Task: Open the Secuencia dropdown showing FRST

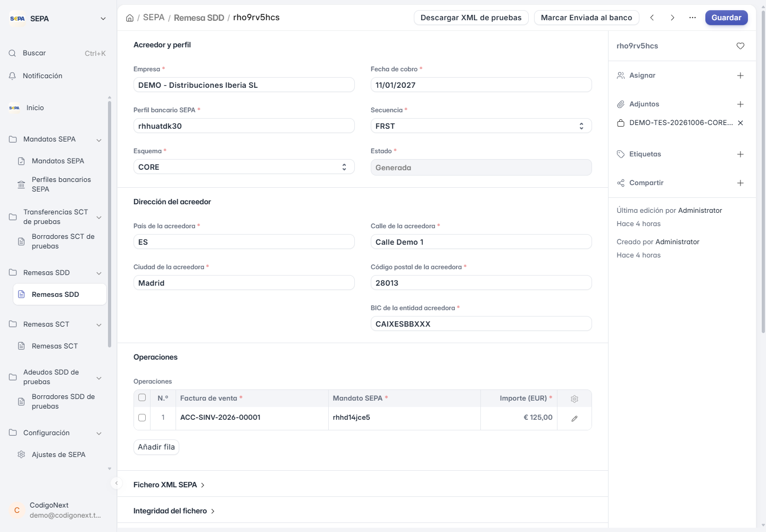Action: pos(481,126)
